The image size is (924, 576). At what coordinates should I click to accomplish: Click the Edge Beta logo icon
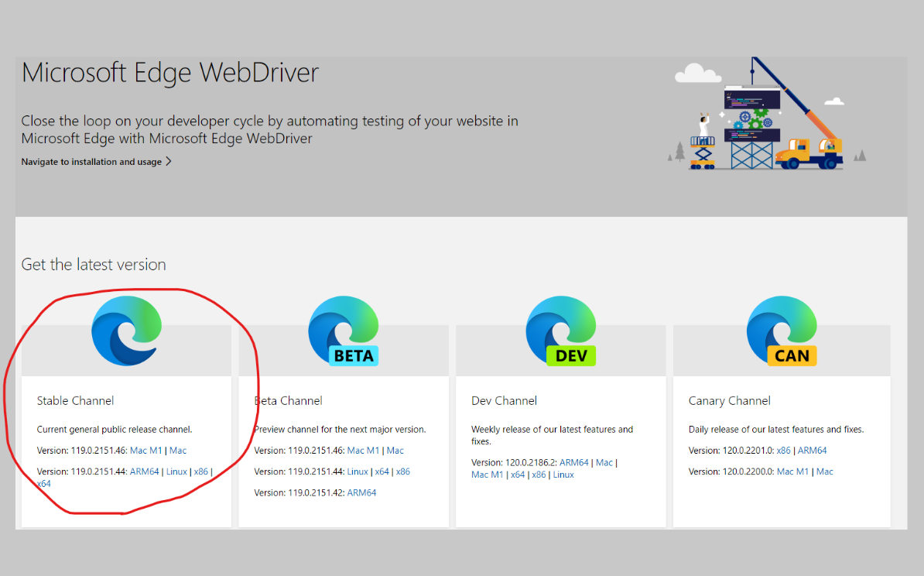pos(344,331)
